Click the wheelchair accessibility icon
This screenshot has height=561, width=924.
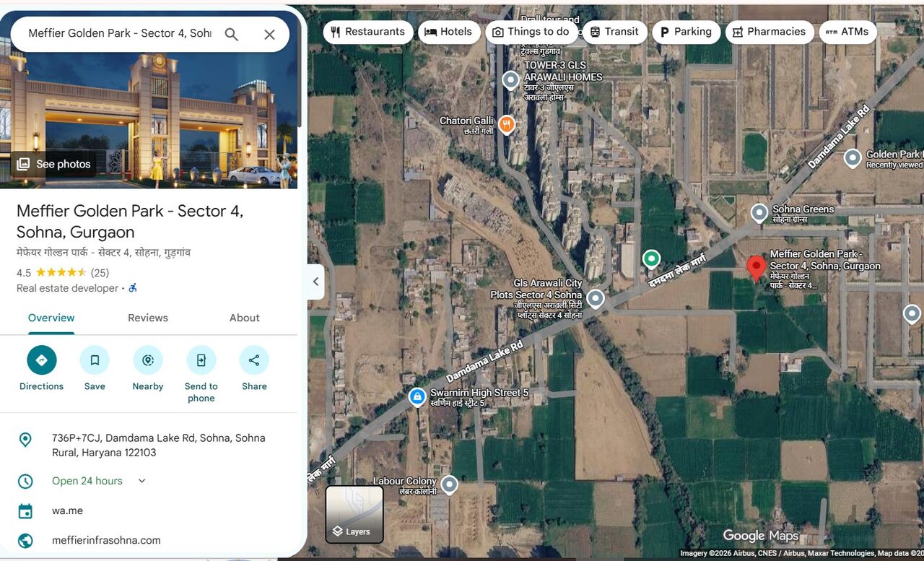point(133,288)
